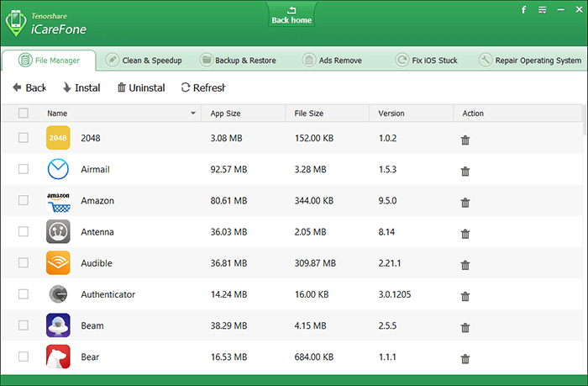588x386 pixels.
Task: Tick the checkbox for Antenna
Action: [24, 232]
